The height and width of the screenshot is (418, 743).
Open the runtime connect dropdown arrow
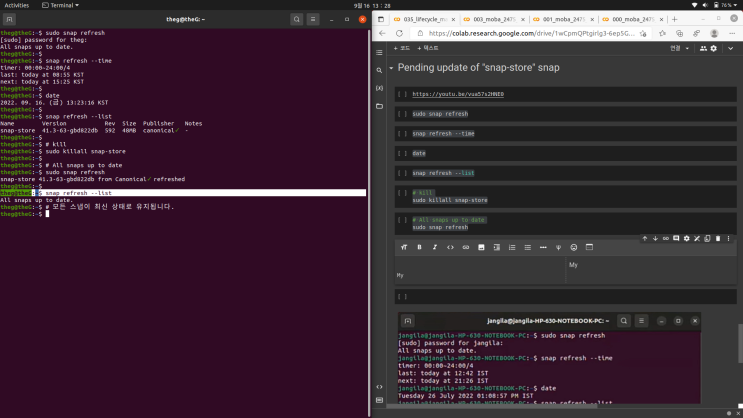point(689,47)
